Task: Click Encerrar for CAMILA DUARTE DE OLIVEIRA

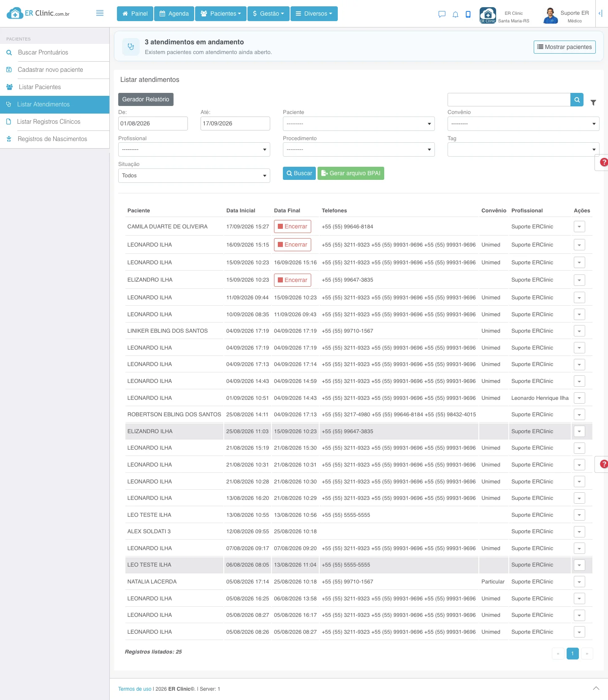Action: (x=293, y=227)
